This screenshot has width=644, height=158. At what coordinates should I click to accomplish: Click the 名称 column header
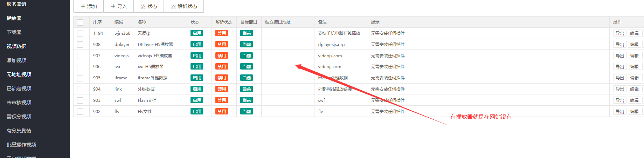(142, 22)
